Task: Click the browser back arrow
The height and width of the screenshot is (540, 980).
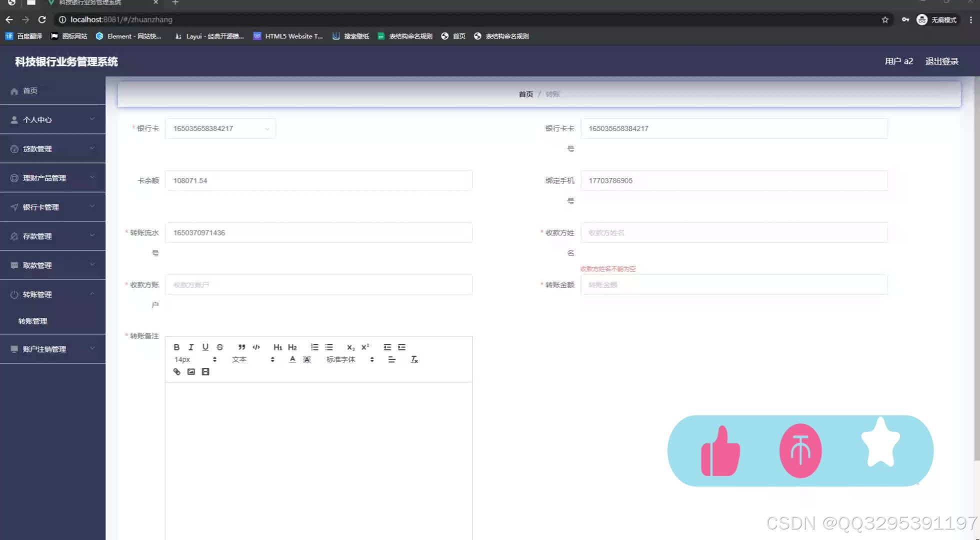Action: pyautogui.click(x=9, y=19)
